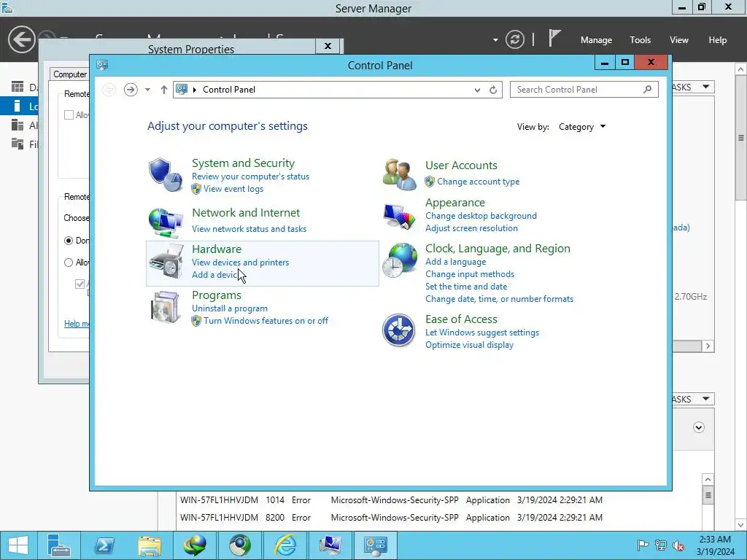This screenshot has height=560, width=747.
Task: Open the Windows Start button
Action: point(18,545)
